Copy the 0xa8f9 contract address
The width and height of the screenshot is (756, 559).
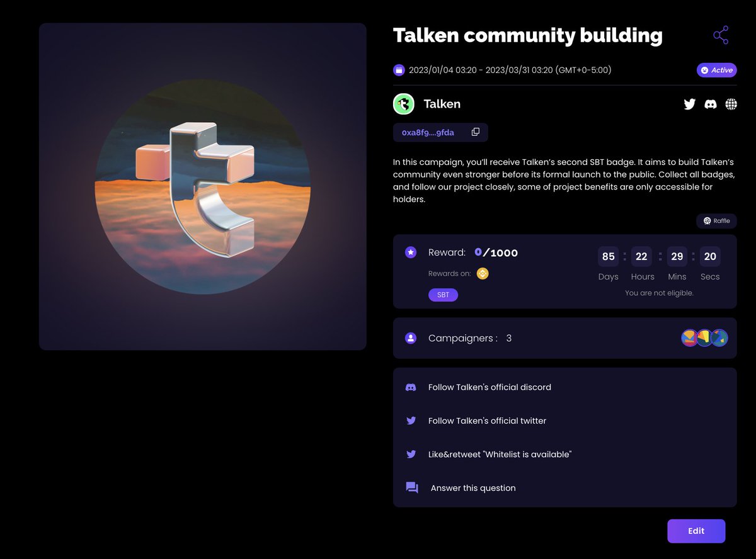pos(476,132)
